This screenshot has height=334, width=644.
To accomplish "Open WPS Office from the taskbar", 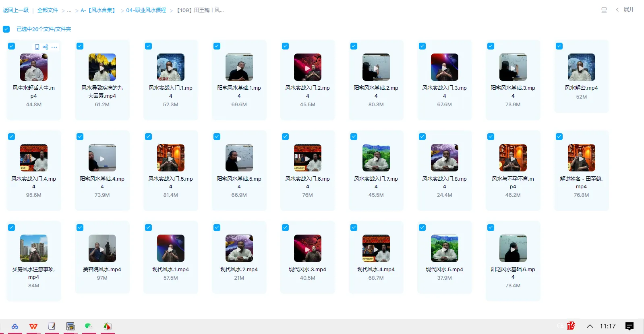I will click(x=33, y=326).
